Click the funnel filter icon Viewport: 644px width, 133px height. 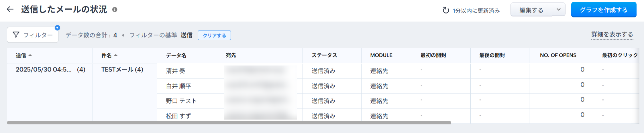[x=16, y=35]
